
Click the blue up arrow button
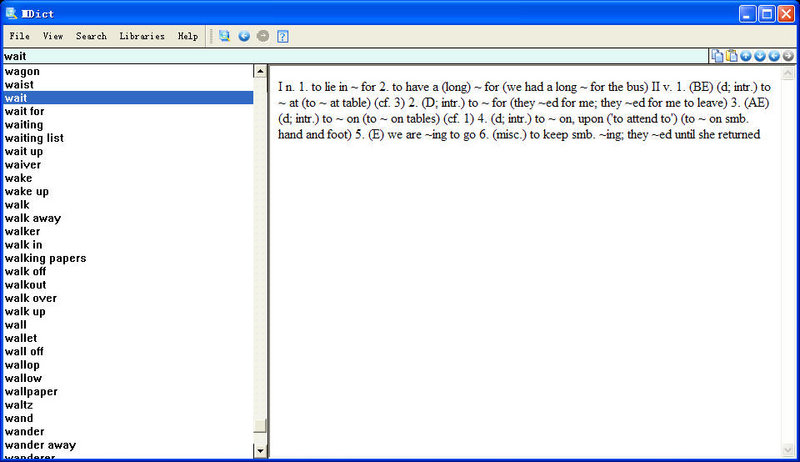click(x=746, y=56)
